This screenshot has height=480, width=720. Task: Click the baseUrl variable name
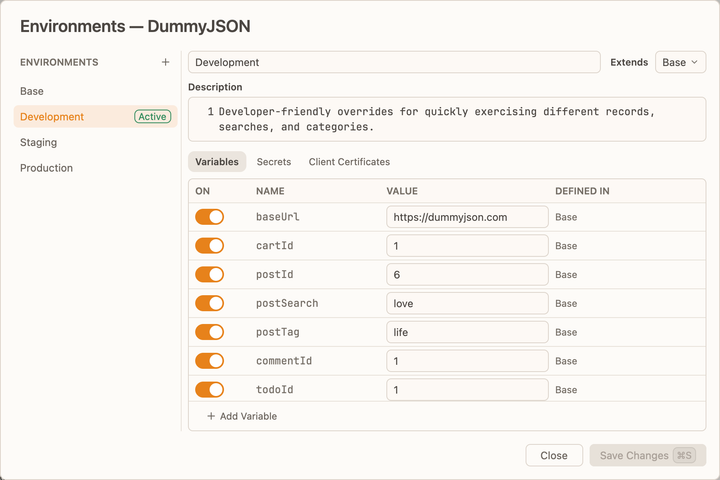point(277,217)
